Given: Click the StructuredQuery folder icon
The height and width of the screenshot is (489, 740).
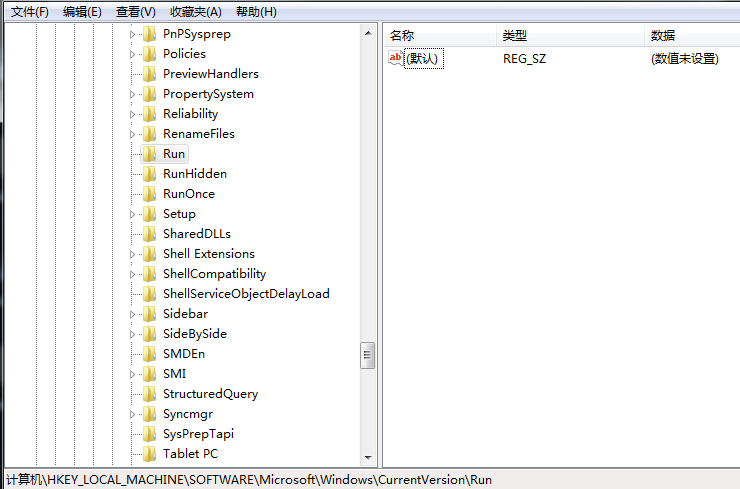Looking at the screenshot, I should point(148,394).
